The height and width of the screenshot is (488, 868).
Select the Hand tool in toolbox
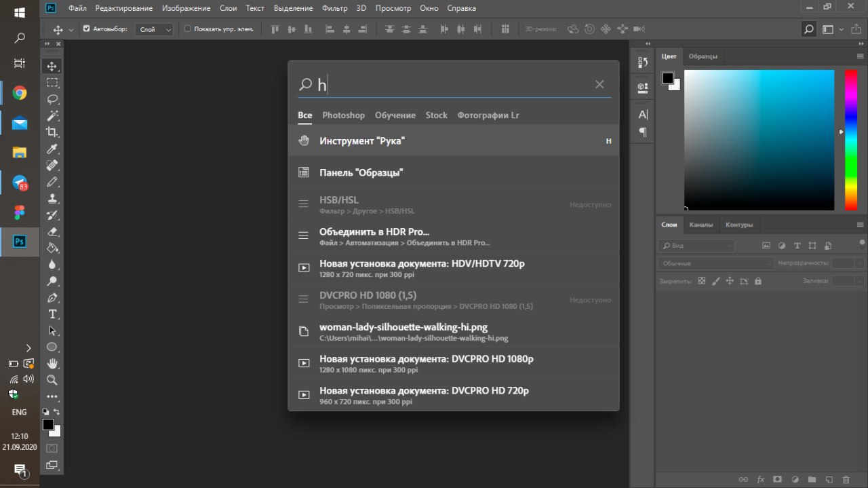(x=52, y=364)
